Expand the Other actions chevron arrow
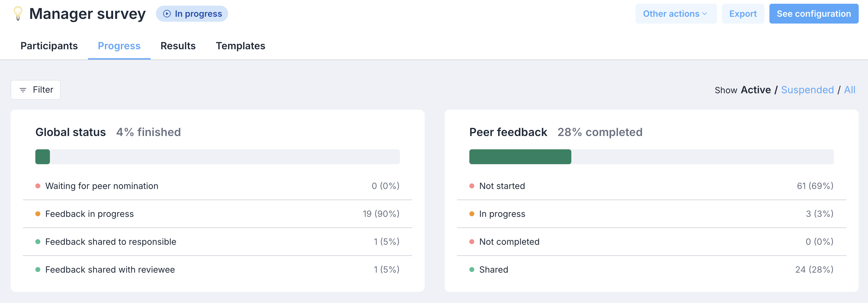 pos(705,14)
